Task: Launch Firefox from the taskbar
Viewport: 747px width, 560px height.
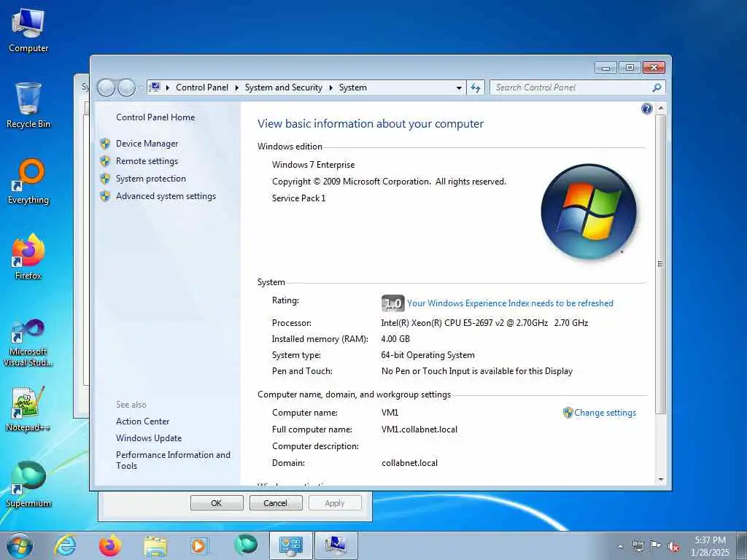Action: tap(110, 545)
